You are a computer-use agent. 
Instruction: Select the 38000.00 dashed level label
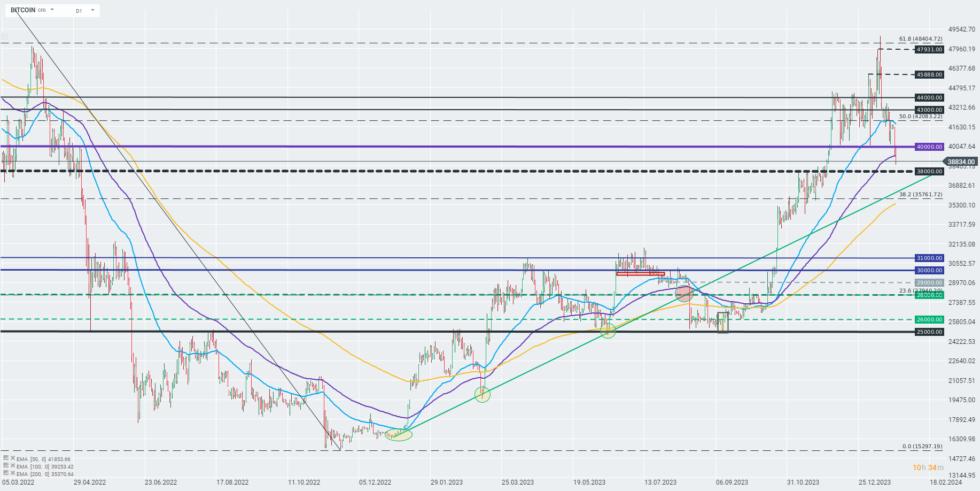pyautogui.click(x=930, y=171)
